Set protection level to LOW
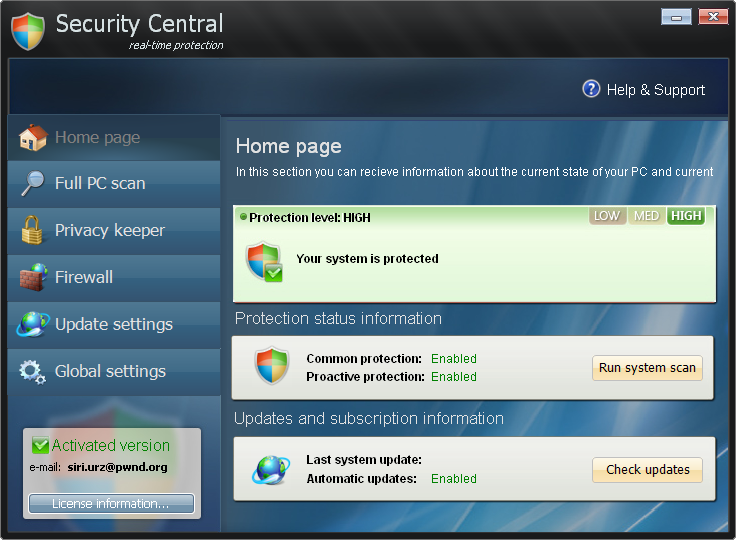 pos(607,216)
